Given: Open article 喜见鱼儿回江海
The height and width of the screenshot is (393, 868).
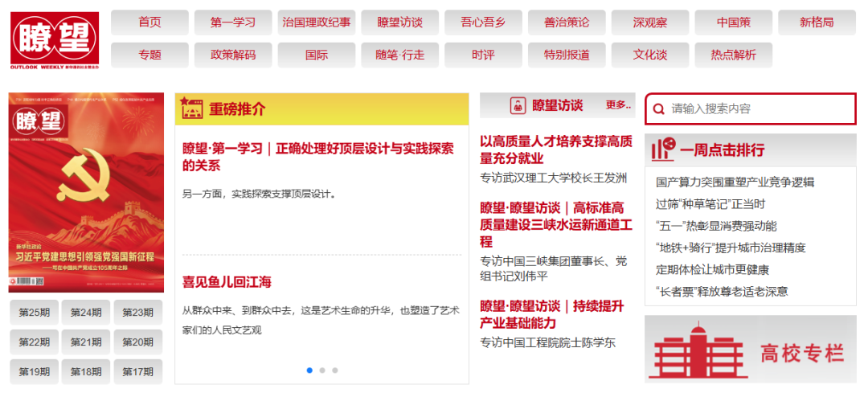Looking at the screenshot, I should pyautogui.click(x=227, y=282).
